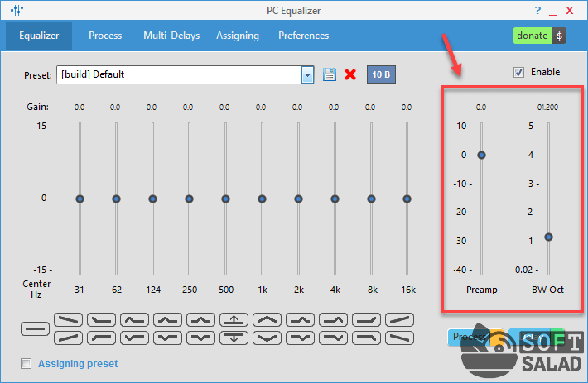This screenshot has width=588, height=383.
Task: Click the green donate button
Action: (x=533, y=36)
